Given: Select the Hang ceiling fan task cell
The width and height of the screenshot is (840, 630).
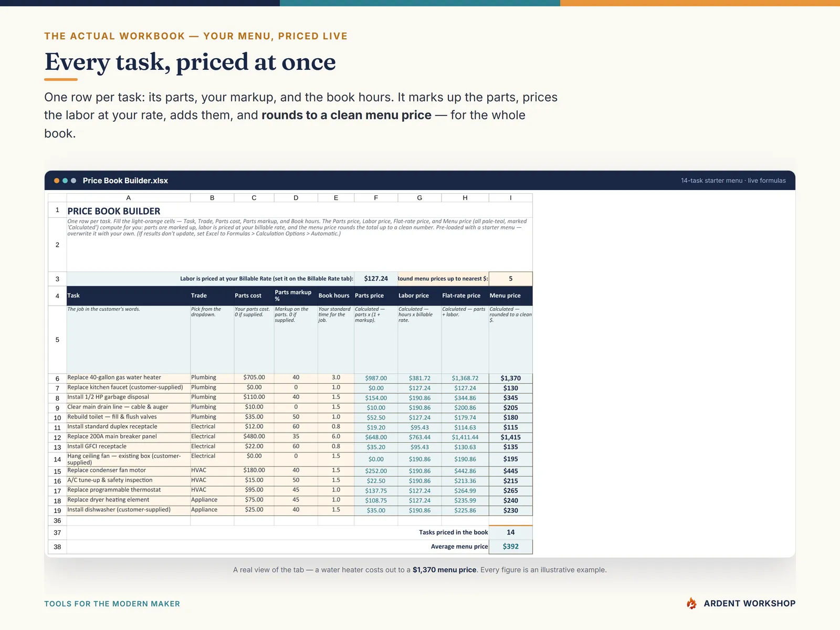Looking at the screenshot, I should click(x=128, y=459).
